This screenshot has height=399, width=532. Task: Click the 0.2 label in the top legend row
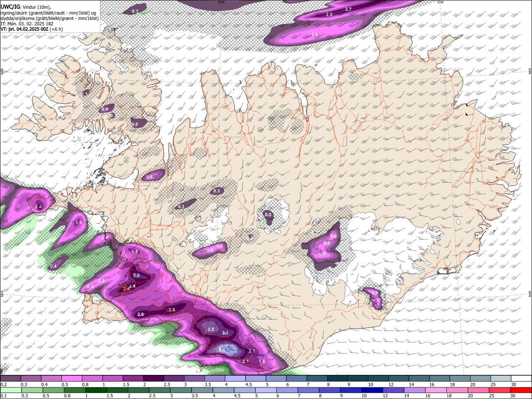pos(3,384)
